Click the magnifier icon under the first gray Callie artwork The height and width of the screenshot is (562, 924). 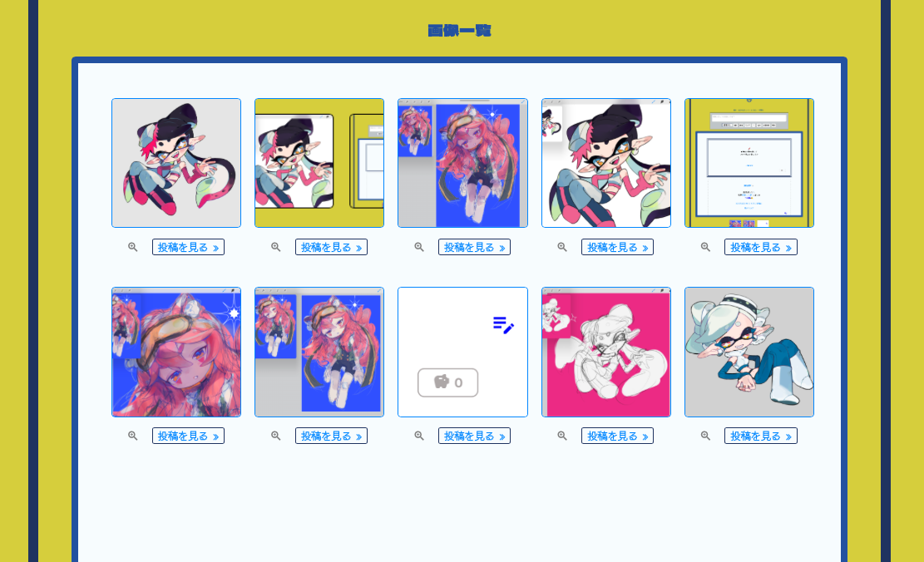132,248
